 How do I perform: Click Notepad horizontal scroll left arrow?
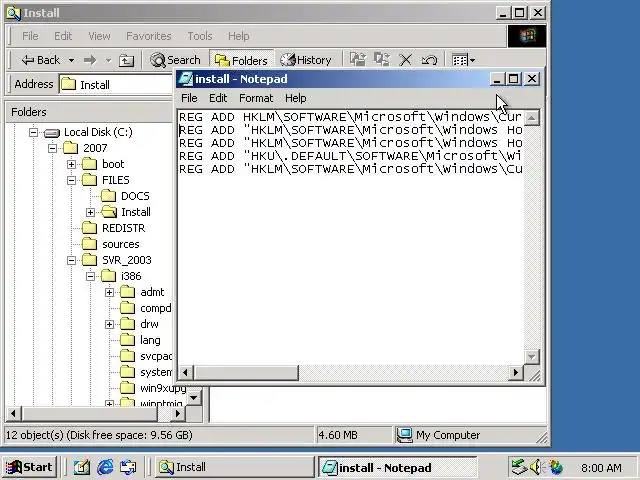[x=186, y=372]
